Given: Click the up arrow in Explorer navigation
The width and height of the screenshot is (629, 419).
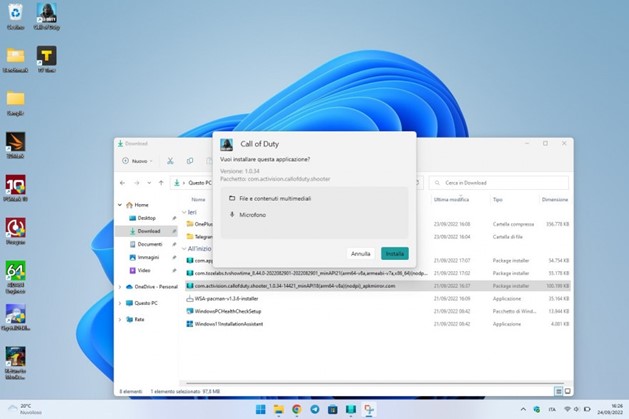Looking at the screenshot, I should point(161,183).
